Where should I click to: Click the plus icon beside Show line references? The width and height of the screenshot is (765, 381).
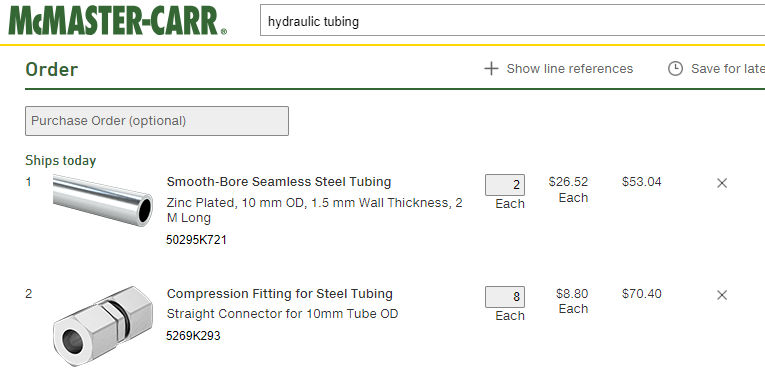(x=491, y=69)
